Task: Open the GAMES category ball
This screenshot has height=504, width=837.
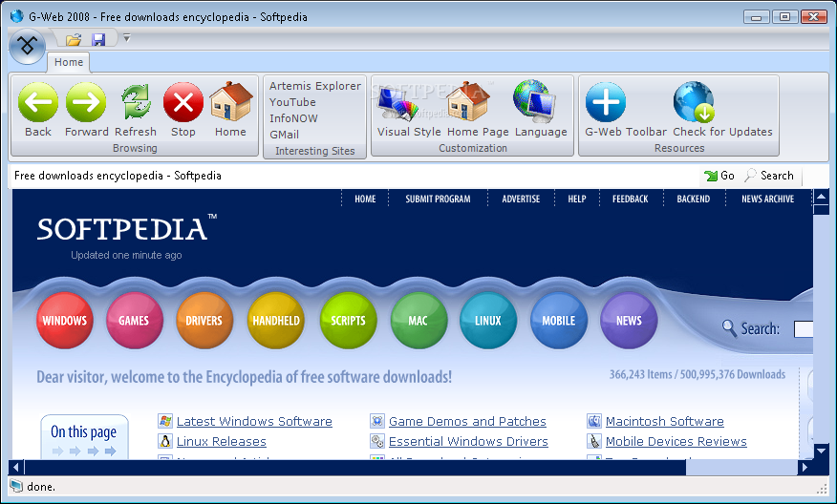Action: tap(135, 321)
